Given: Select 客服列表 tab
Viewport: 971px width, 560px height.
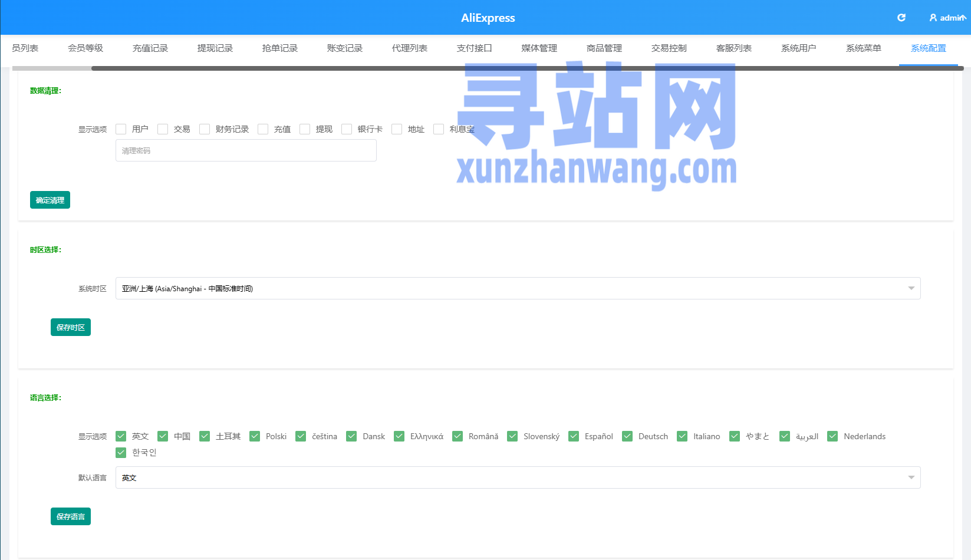Looking at the screenshot, I should tap(734, 48).
